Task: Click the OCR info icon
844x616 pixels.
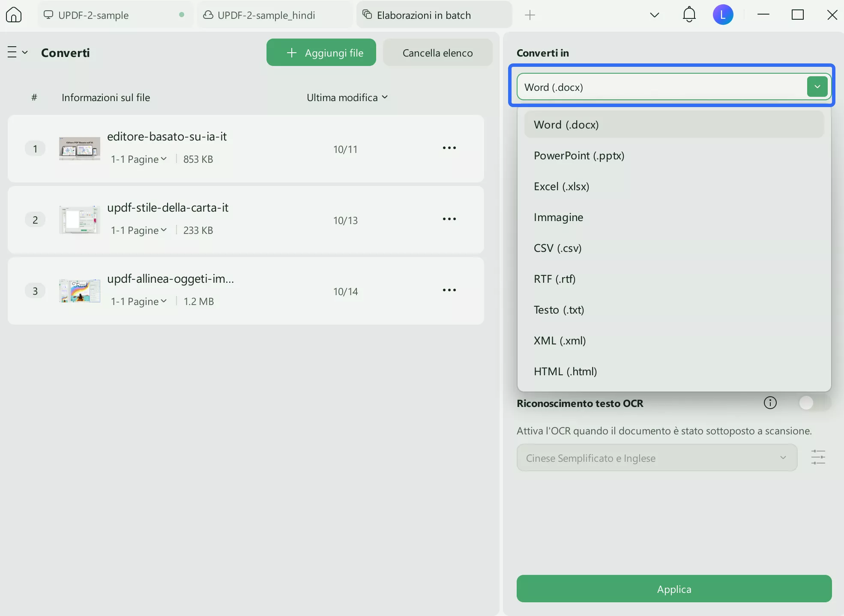Action: click(770, 403)
